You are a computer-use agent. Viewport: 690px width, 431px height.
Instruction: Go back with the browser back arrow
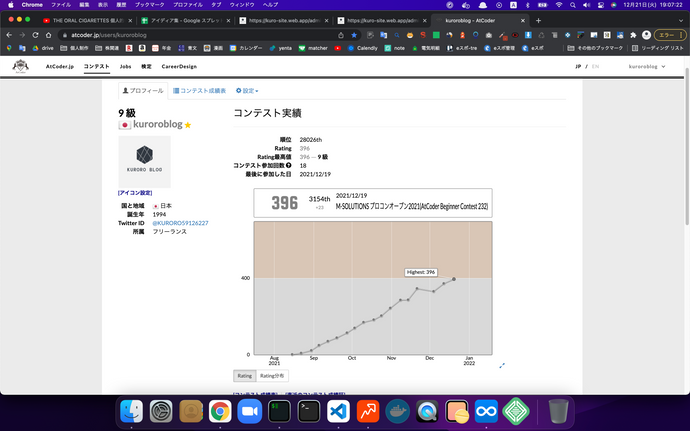pyautogui.click(x=9, y=35)
